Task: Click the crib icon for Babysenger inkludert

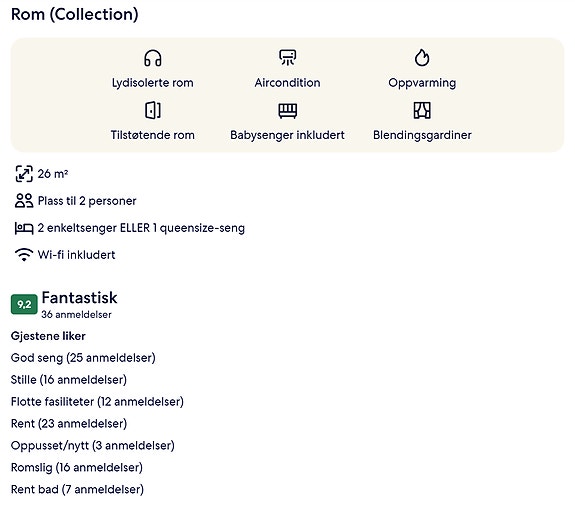Action: [x=288, y=111]
